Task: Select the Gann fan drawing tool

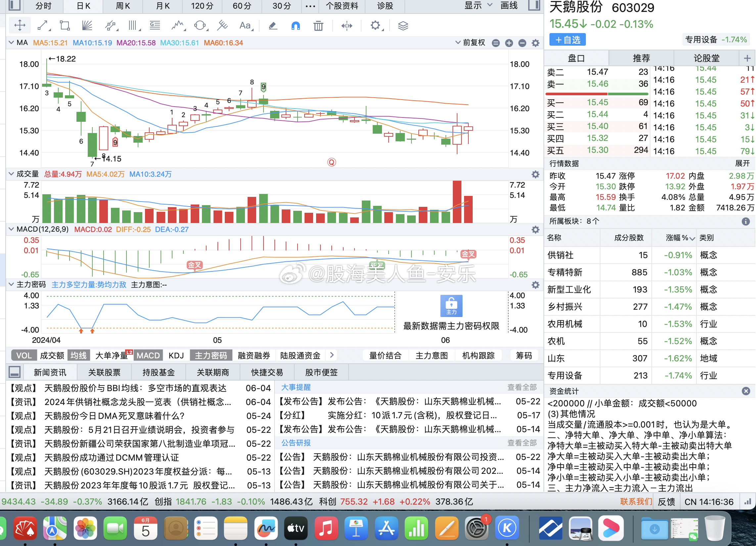Action: click(87, 25)
